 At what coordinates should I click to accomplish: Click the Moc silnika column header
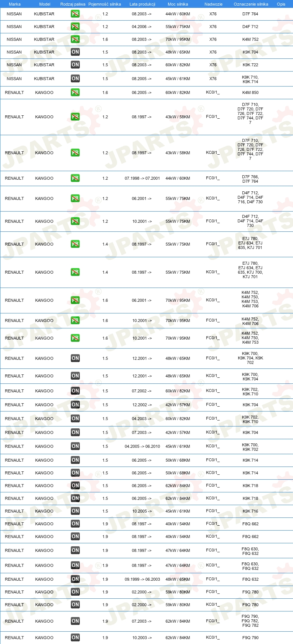[x=178, y=4]
